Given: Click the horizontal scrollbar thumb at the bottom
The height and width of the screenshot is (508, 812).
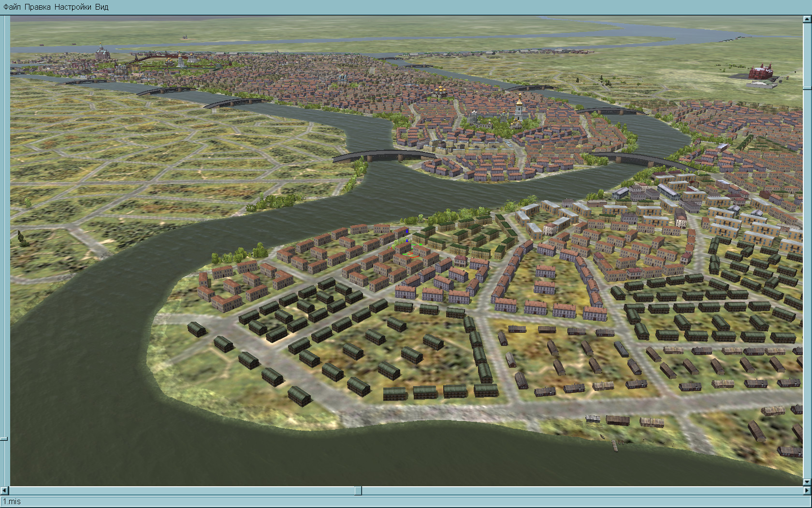Looking at the screenshot, I should pyautogui.click(x=358, y=491).
